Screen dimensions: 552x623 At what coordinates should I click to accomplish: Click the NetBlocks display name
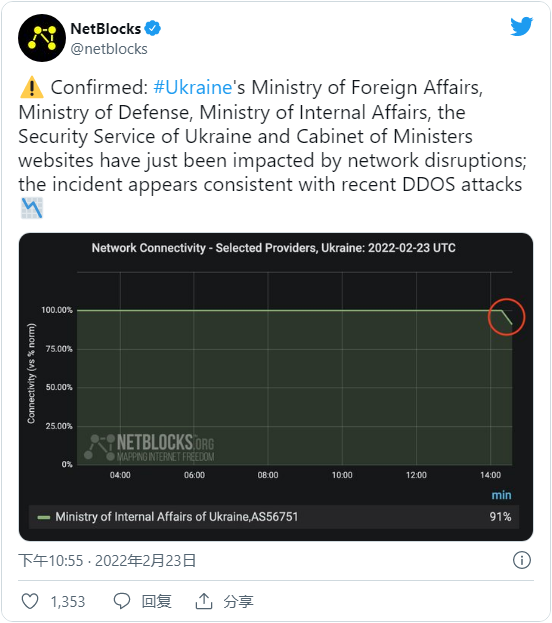pos(106,29)
